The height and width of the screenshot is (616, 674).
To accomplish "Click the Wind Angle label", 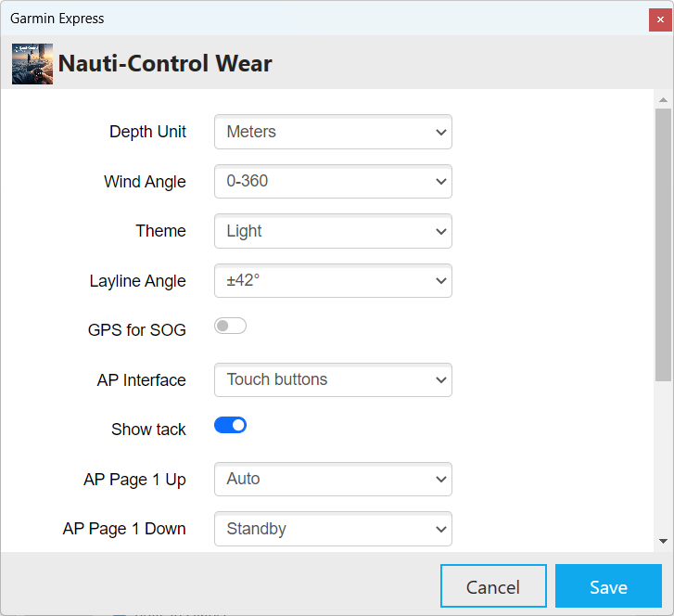I will coord(145,182).
